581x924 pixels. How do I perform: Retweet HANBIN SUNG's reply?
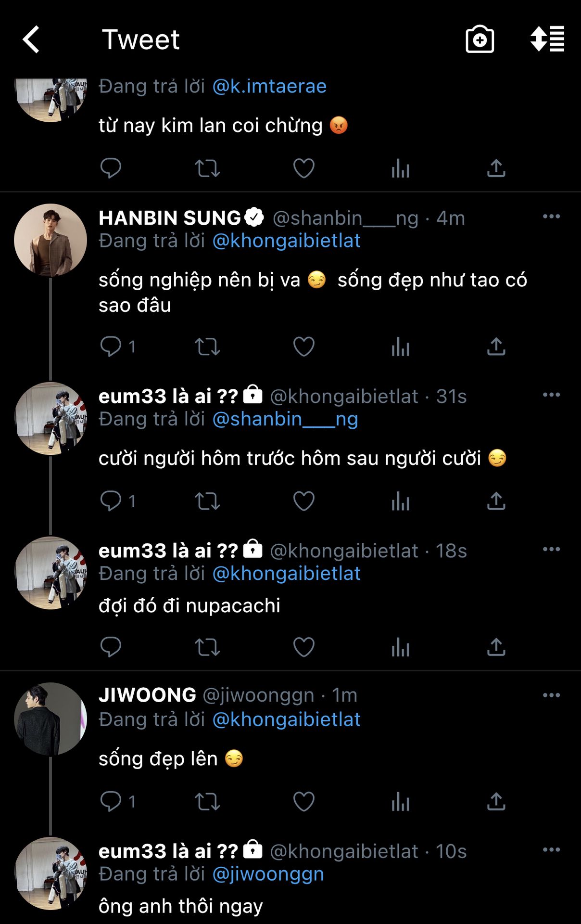(207, 346)
